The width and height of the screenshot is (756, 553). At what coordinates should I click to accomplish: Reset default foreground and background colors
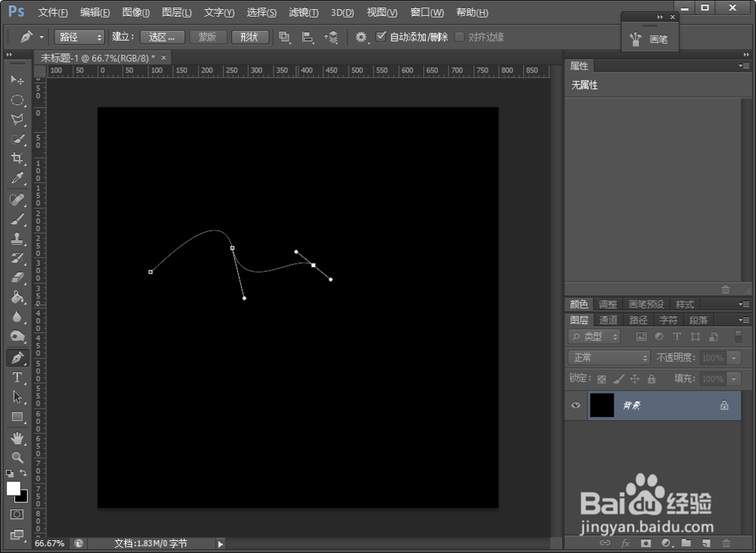pos(10,474)
